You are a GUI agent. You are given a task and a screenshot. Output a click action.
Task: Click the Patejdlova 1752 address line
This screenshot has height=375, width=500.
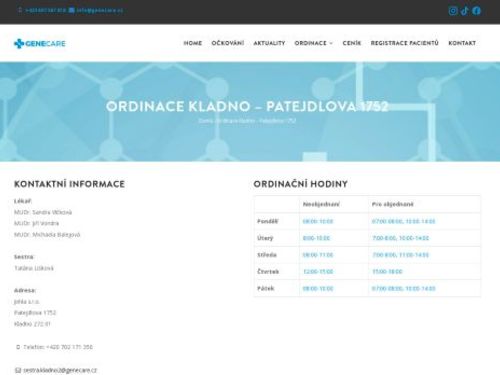[x=35, y=313]
